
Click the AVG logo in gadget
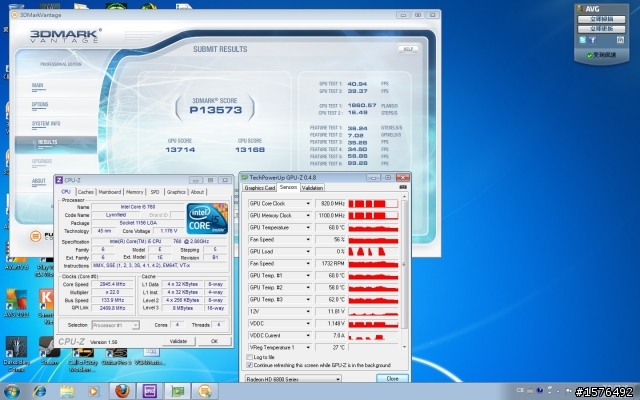[x=588, y=9]
